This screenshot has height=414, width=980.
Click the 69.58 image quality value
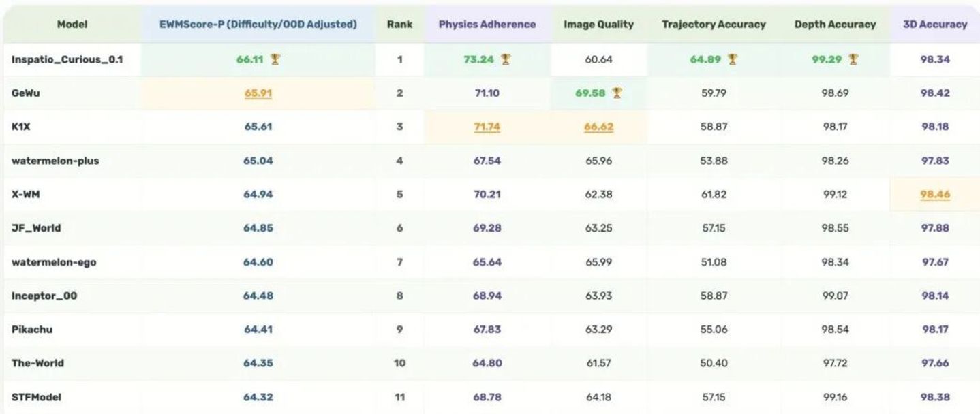click(x=590, y=93)
